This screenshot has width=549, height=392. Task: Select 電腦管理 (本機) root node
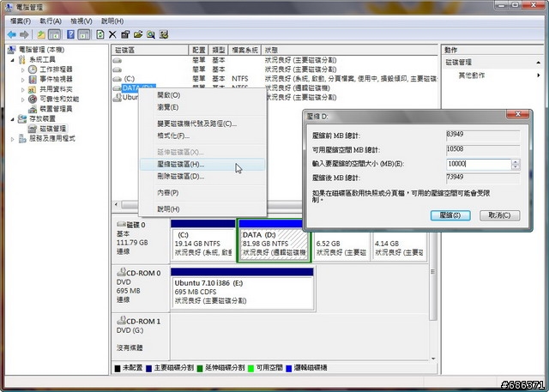pos(41,50)
